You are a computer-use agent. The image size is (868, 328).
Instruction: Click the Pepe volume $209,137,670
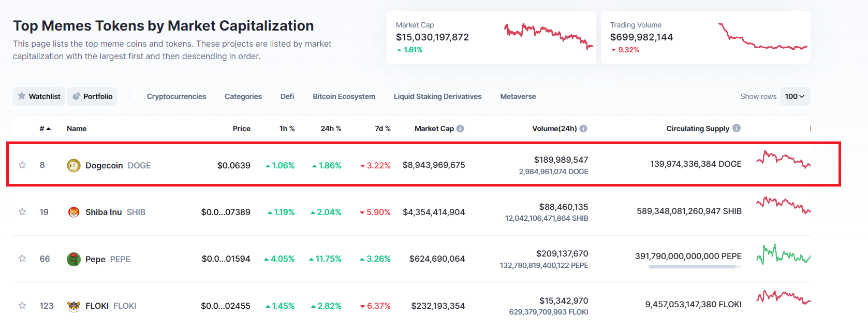click(x=562, y=253)
